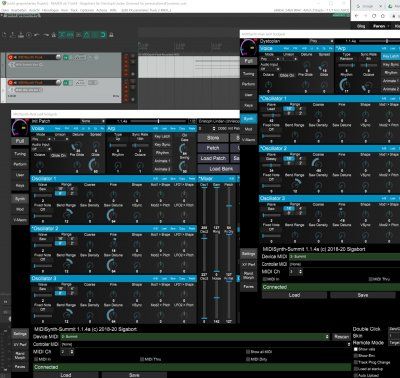400x378 pixels.
Task: Open the Voice Mode dropdown in left synth
Action: pos(41,139)
